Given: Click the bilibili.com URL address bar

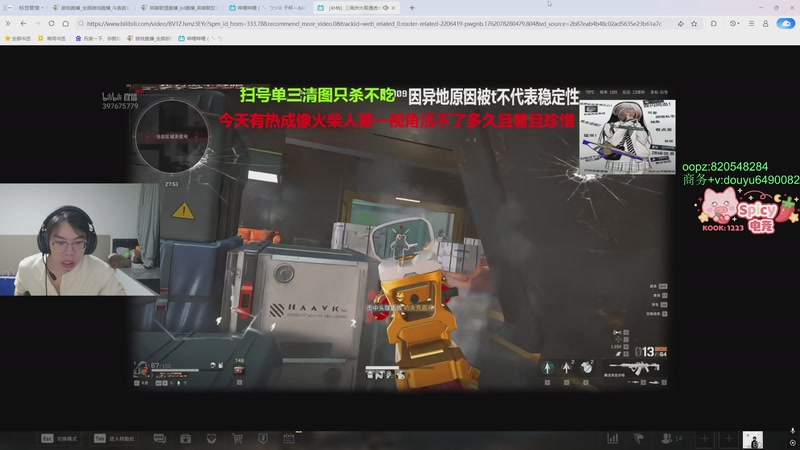Looking at the screenshot, I should click(x=374, y=23).
